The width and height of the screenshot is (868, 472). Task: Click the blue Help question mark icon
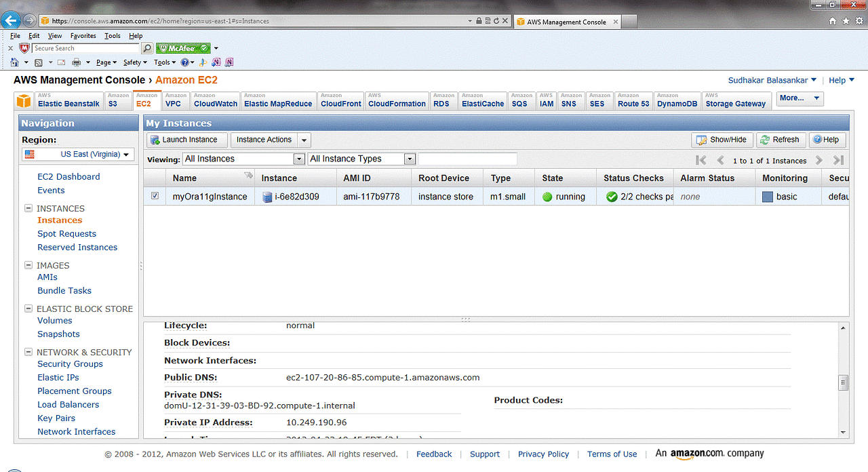(184, 62)
